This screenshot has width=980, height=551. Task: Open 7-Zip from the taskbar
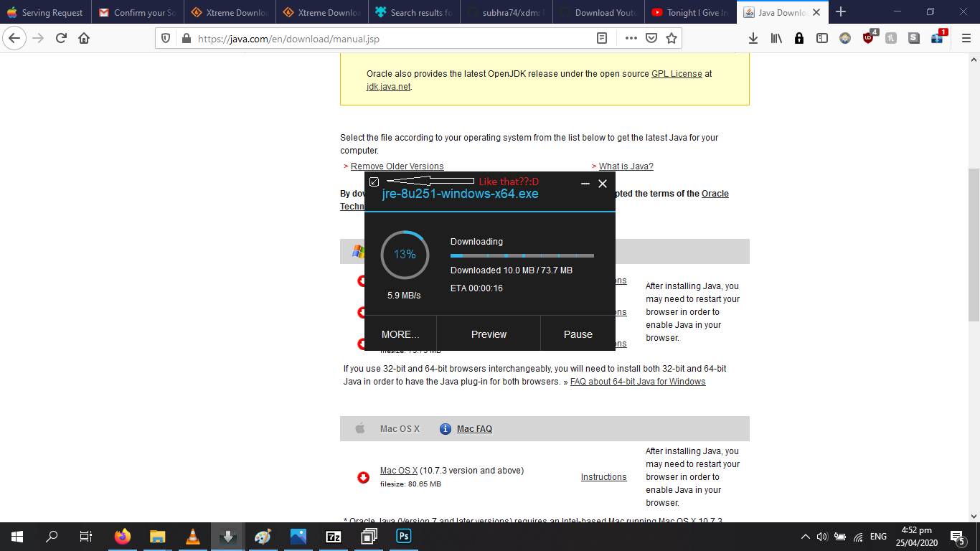333,536
